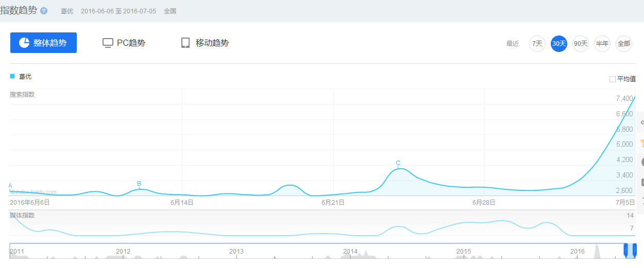The height and width of the screenshot is (268, 644).
Task: Switch the range to 半年
Action: (x=602, y=44)
